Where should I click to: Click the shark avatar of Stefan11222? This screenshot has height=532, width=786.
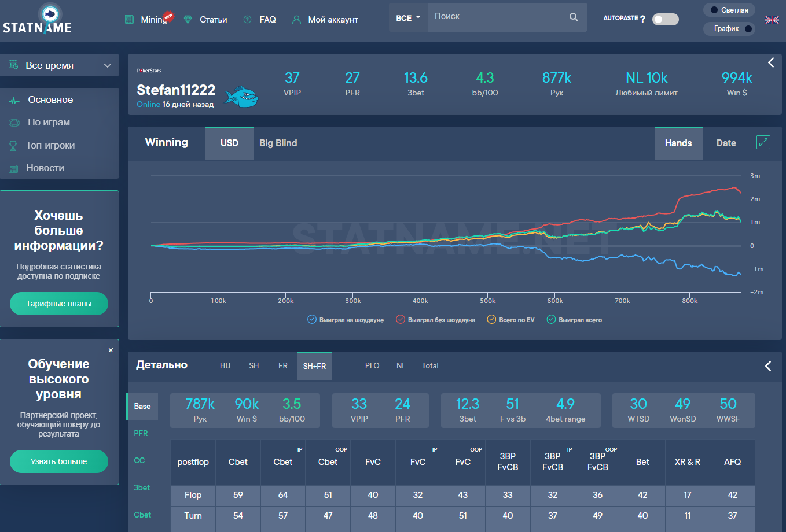click(241, 97)
